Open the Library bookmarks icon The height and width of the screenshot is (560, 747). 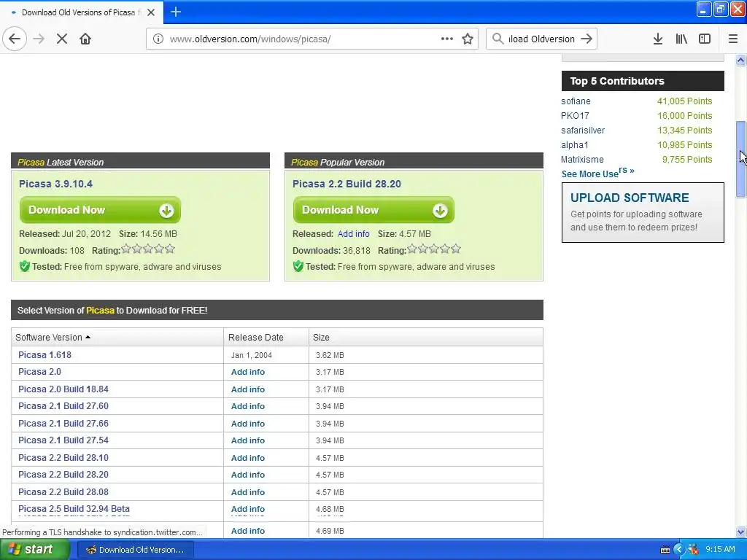[x=681, y=39]
